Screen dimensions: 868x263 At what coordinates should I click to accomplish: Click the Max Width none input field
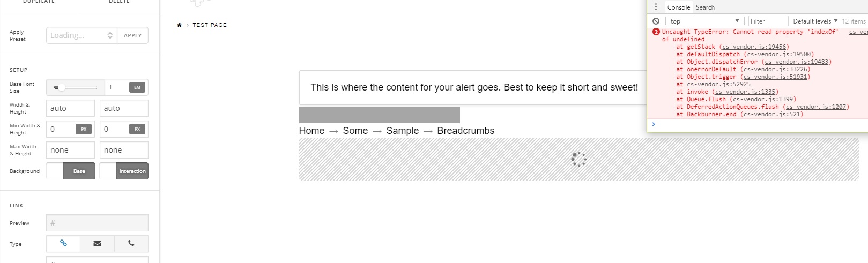[70, 150]
